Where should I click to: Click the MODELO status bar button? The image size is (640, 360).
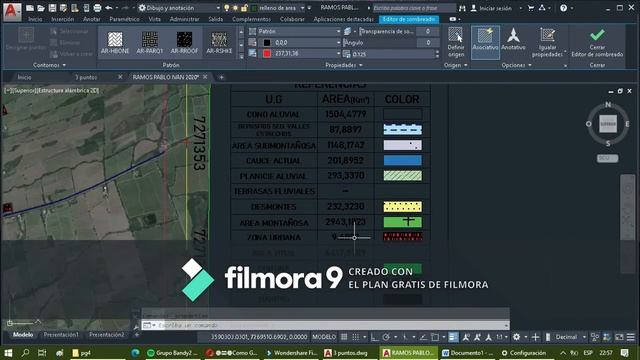pyautogui.click(x=324, y=337)
